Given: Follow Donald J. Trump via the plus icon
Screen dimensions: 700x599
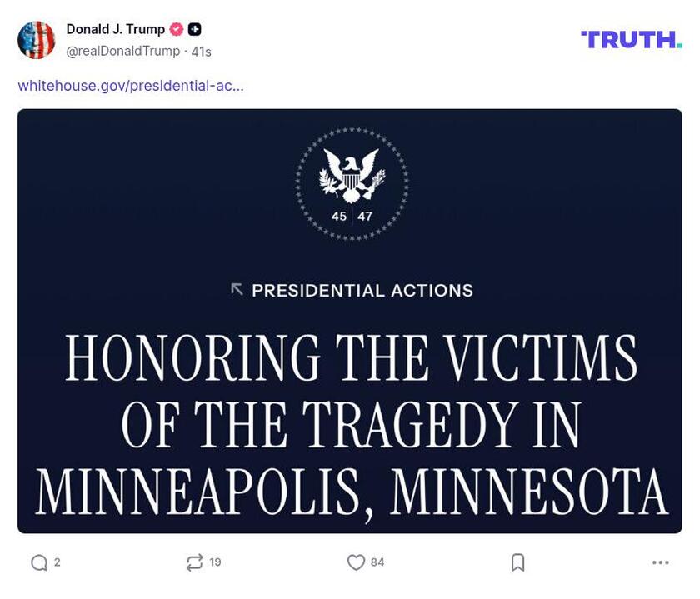Looking at the screenshot, I should pyautogui.click(x=192, y=27).
